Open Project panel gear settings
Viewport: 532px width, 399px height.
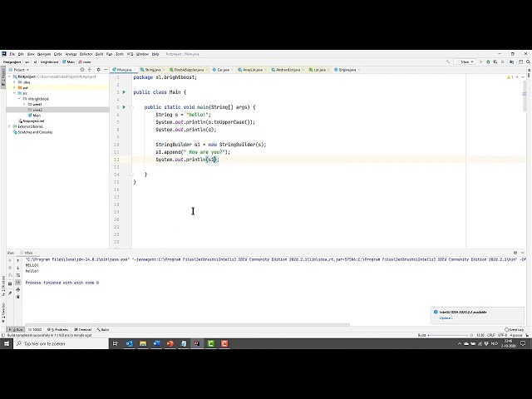98,70
